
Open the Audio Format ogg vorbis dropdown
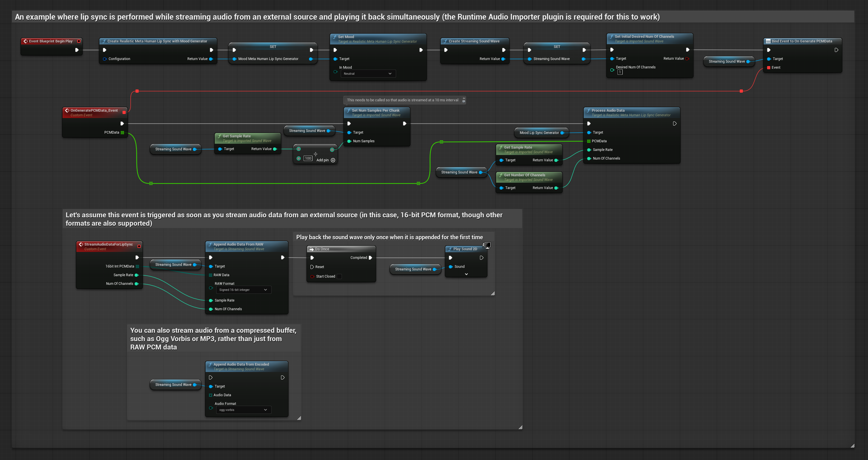click(x=243, y=410)
